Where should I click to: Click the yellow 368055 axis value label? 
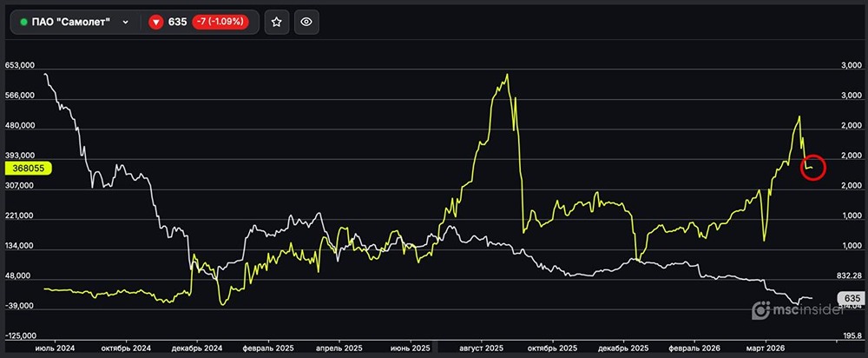tap(29, 169)
